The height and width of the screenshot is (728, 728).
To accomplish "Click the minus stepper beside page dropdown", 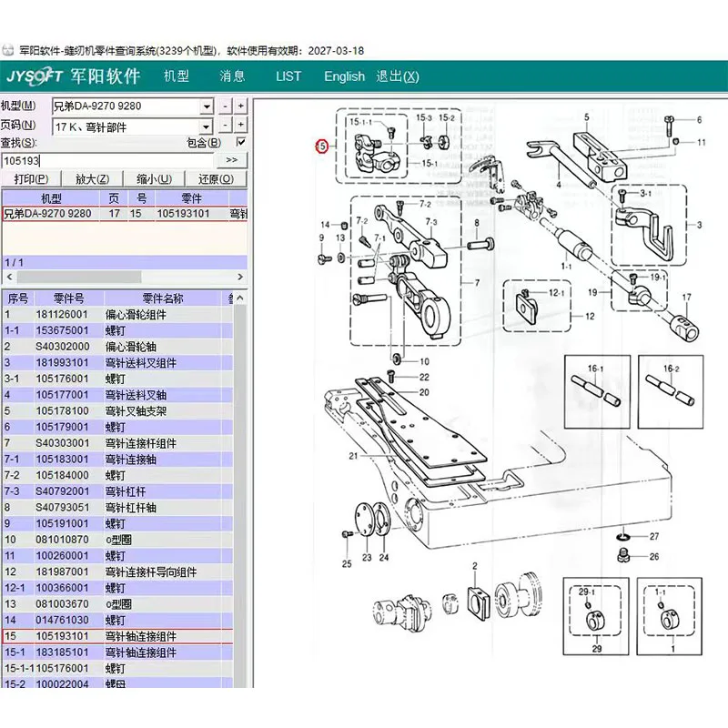I will pyautogui.click(x=225, y=125).
